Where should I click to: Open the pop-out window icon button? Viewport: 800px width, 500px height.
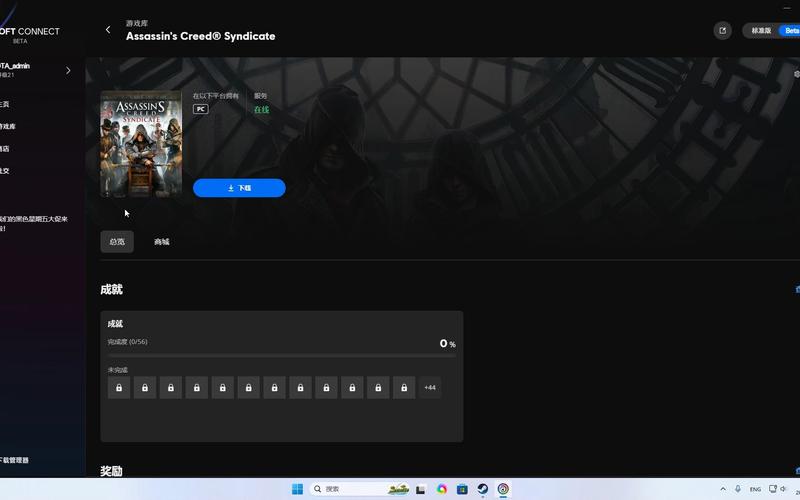click(x=722, y=31)
